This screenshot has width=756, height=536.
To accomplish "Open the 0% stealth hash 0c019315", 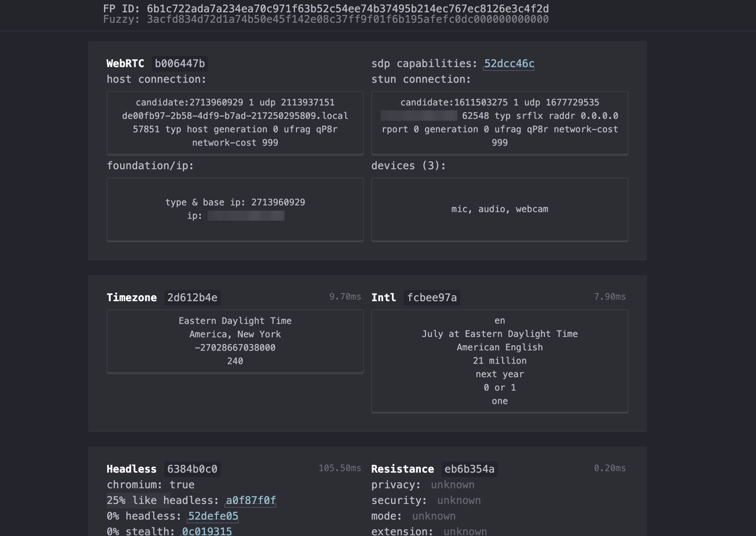I will pos(207,531).
